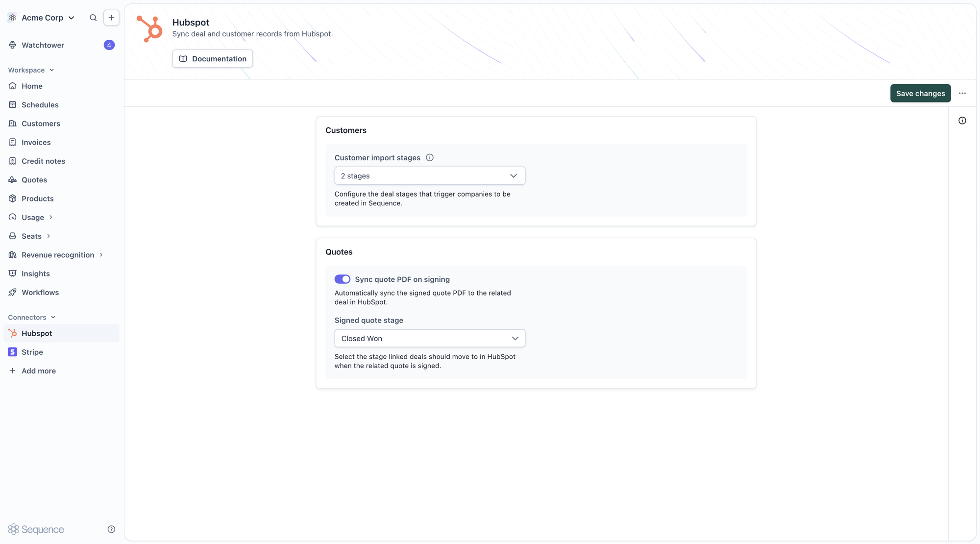Open help question mark icon
980x544 pixels.
(111, 529)
